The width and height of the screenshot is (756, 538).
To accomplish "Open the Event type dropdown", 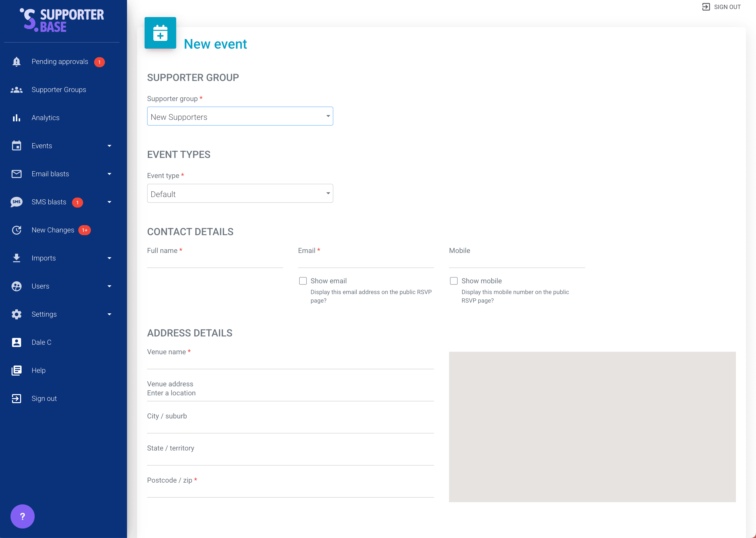I will (240, 194).
